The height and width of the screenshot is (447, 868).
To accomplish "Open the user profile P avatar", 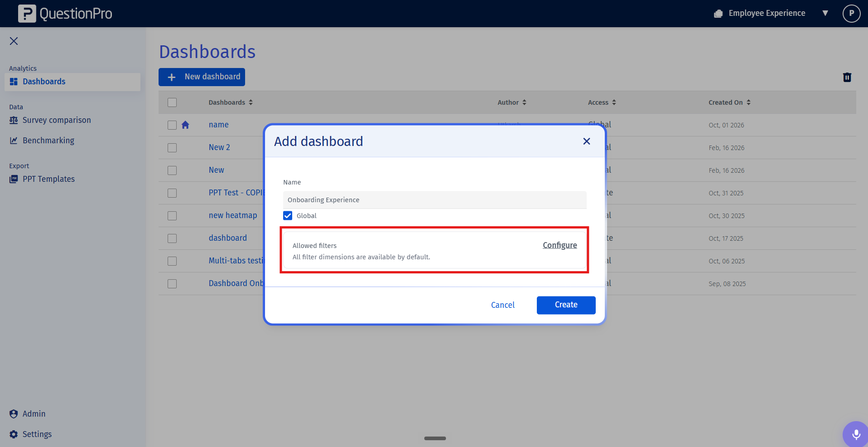I will [x=851, y=14].
